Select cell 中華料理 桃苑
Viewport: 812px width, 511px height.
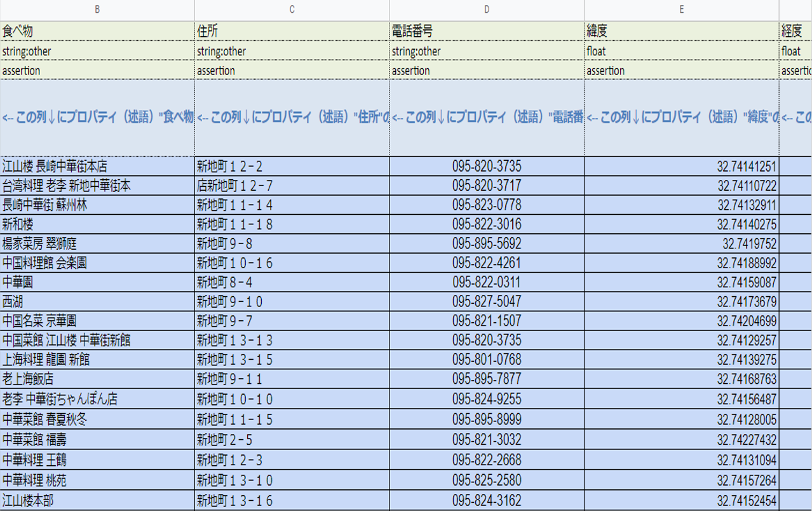[x=97, y=480]
